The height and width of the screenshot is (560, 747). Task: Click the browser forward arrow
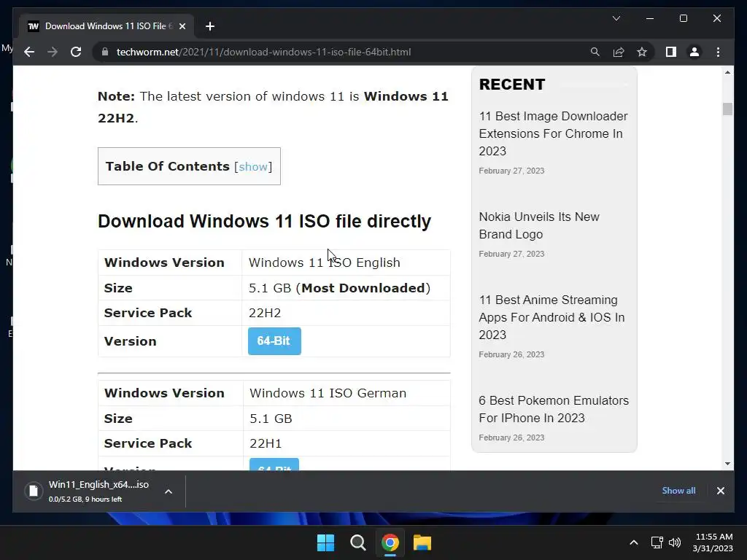[53, 52]
